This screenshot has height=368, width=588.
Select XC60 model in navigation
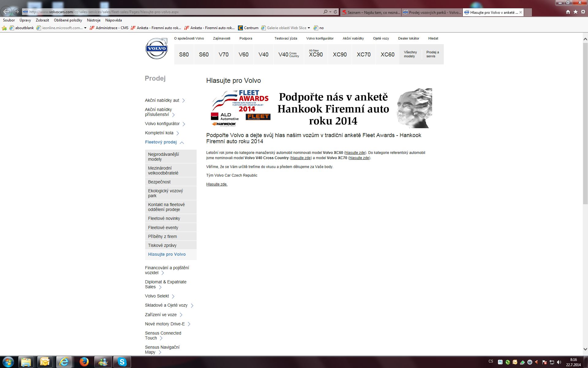tap(387, 55)
